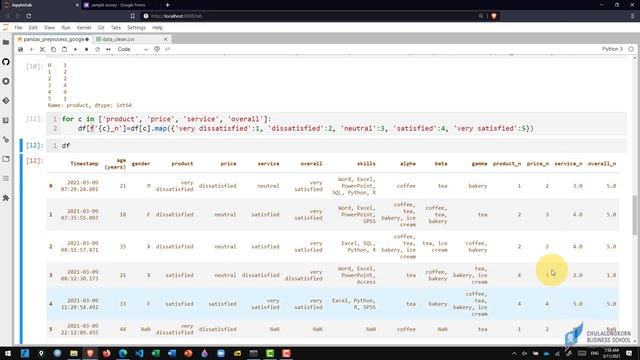Click the gender column header
This screenshot has width=640, height=360.
point(141,164)
